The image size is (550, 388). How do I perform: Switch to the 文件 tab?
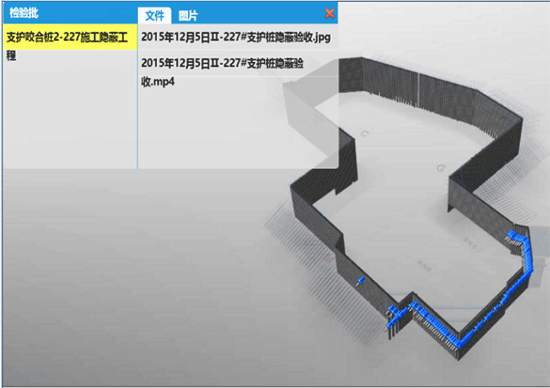154,15
